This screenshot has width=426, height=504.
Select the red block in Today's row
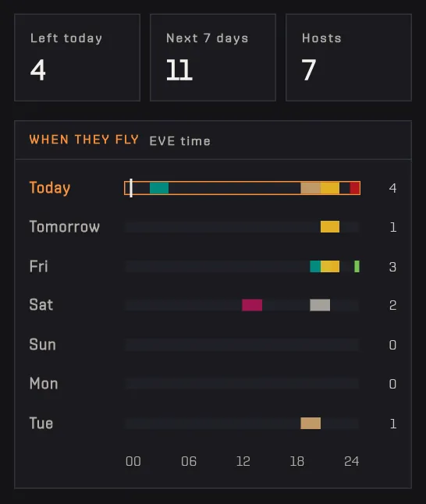coord(355,188)
